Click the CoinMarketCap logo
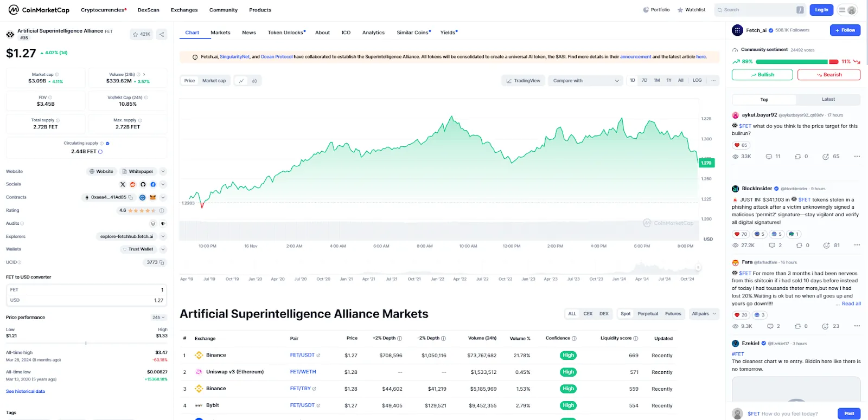Screen dimensions: 868x420 coord(39,10)
